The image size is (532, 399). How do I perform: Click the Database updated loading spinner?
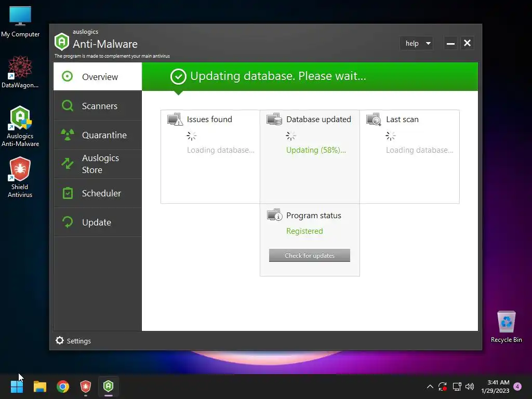(291, 136)
